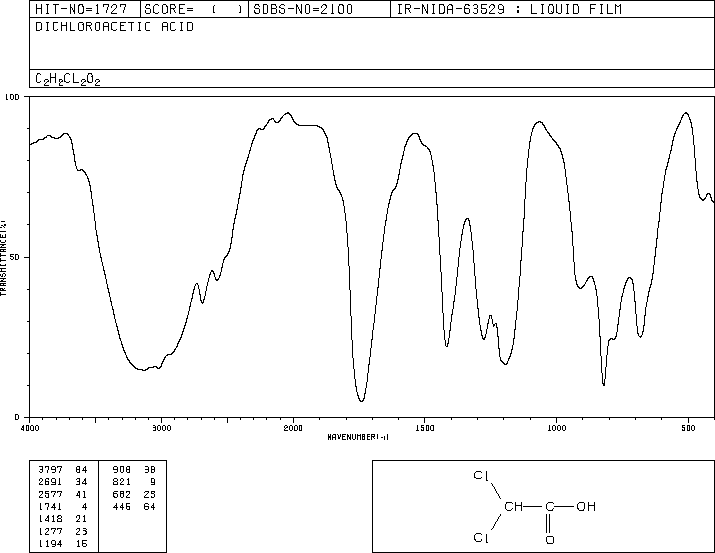Click the upper Cl atom in structure

(x=481, y=475)
